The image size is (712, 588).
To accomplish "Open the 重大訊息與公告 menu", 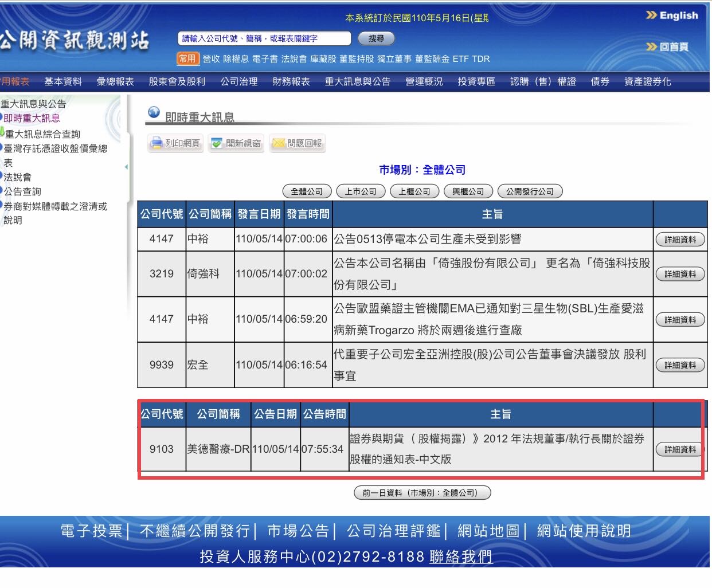I will (x=357, y=81).
